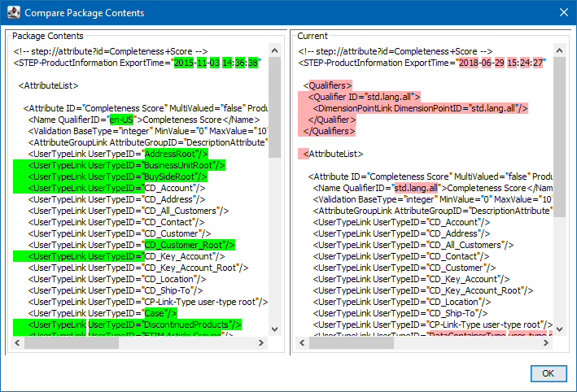Click AttributeList tag in the Package Contents pane
The width and height of the screenshot is (577, 392).
(x=49, y=85)
